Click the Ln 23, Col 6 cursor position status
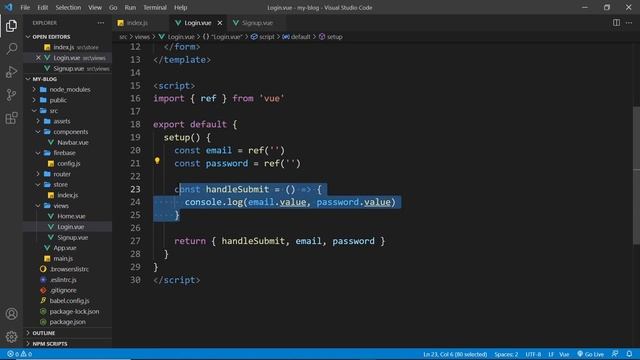The height and width of the screenshot is (360, 640). click(455, 354)
